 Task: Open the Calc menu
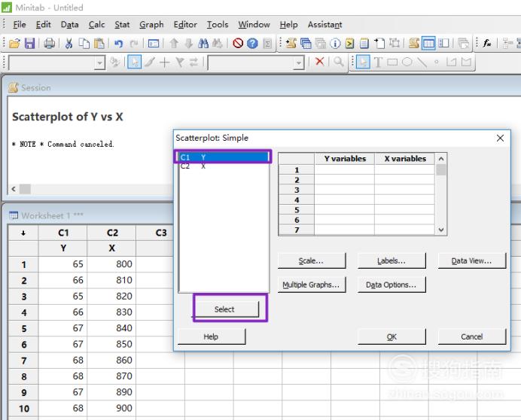(96, 25)
